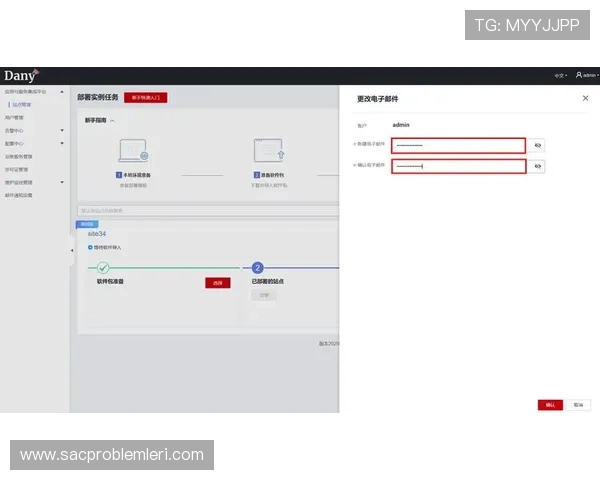Toggle visibility of first email field
The width and height of the screenshot is (600, 480).
(x=537, y=145)
